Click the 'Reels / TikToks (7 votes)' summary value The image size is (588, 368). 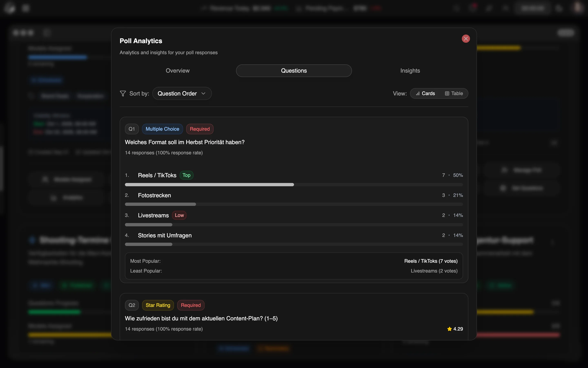[x=431, y=261]
